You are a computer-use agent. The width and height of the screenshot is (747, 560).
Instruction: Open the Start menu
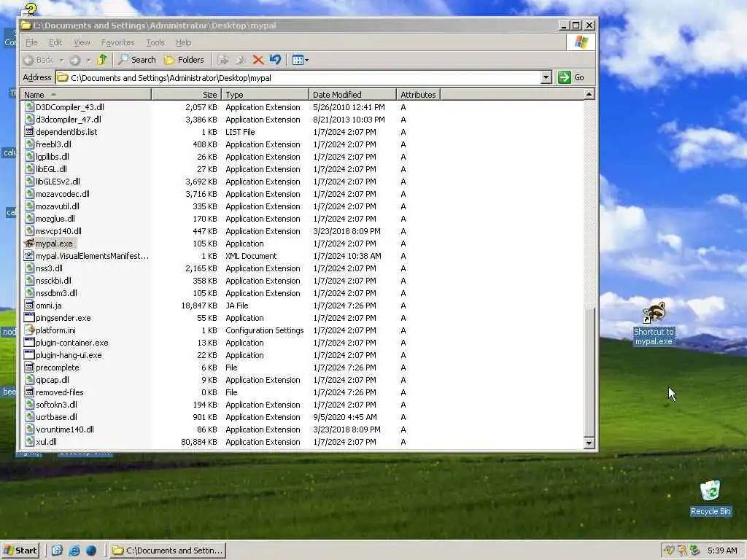(x=20, y=551)
